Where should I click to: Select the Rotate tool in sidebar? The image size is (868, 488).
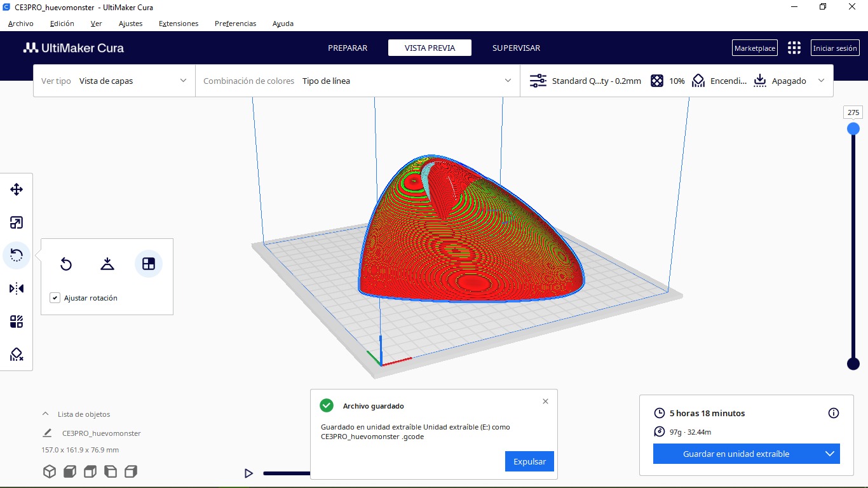pos(17,255)
